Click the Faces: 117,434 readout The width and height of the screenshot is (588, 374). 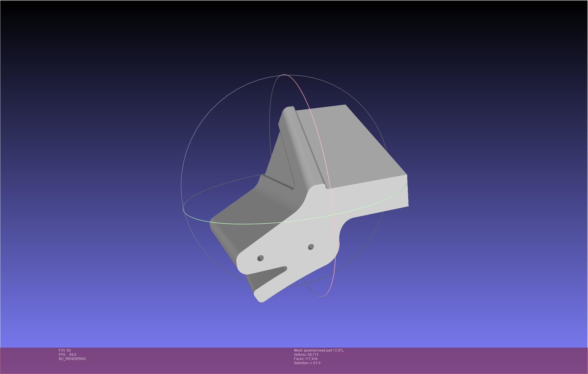(306, 359)
